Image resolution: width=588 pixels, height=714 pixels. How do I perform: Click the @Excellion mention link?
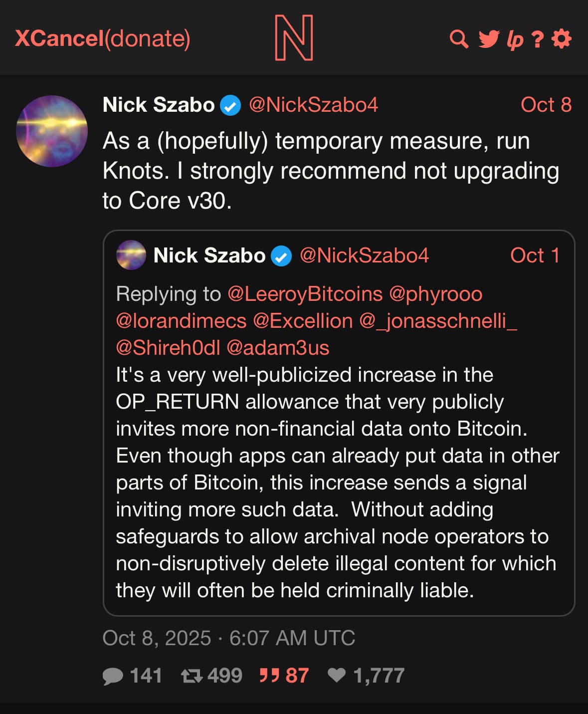click(303, 321)
